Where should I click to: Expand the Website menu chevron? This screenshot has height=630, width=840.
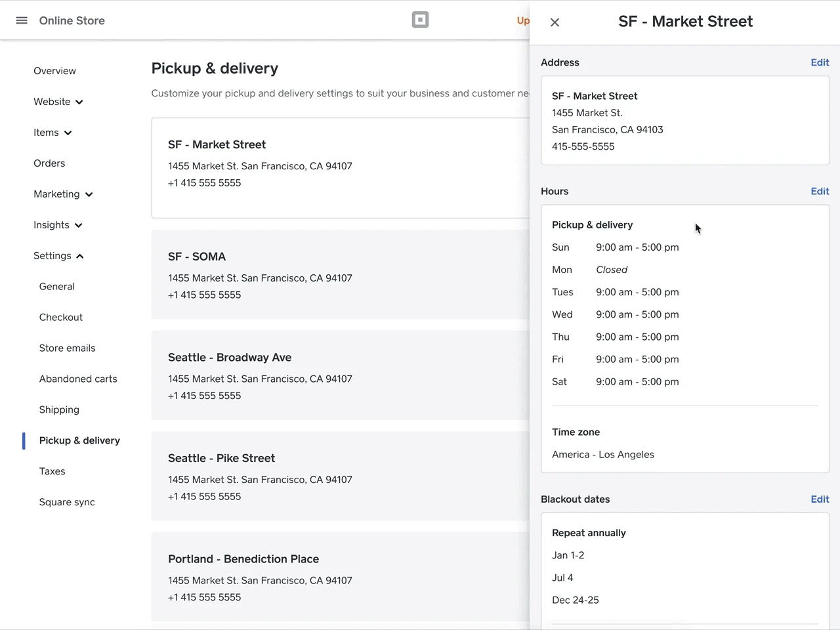coord(79,102)
